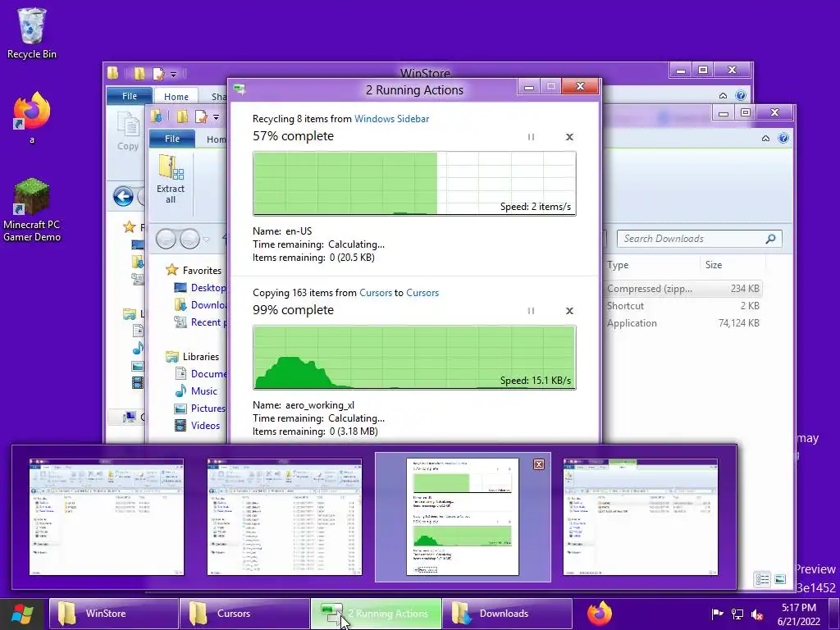Image resolution: width=840 pixels, height=630 pixels.
Task: Click the greyed forward button in the Cursors window
Action: 189,239
